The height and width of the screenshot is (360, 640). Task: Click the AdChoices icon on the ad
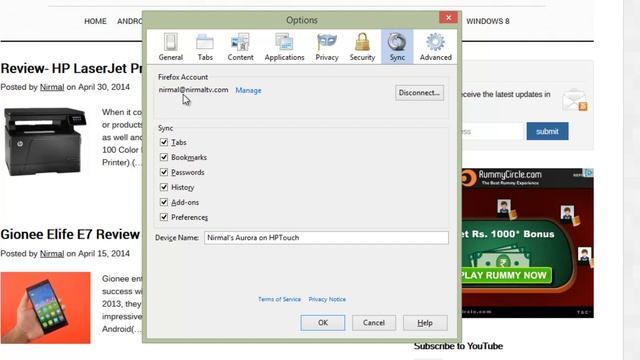(588, 173)
